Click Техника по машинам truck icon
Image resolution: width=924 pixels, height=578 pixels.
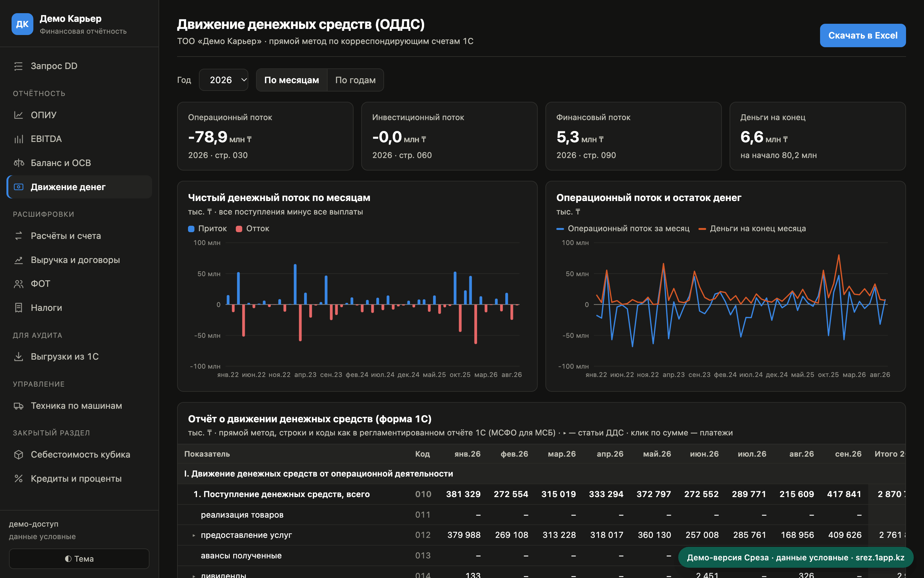(x=18, y=406)
